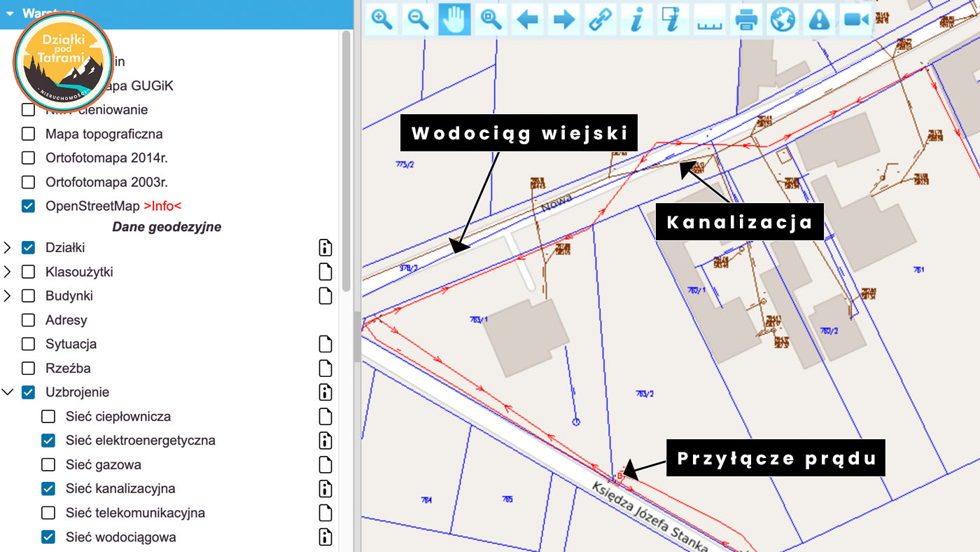Click the chain link share icon
This screenshot has height=552, width=980.
[600, 19]
